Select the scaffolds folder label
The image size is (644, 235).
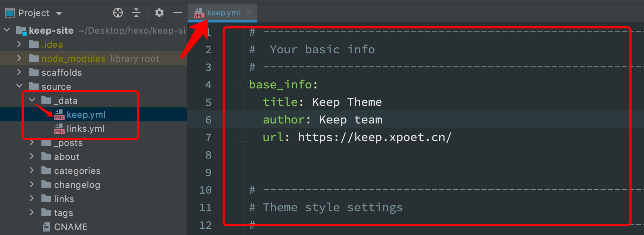pos(62,73)
